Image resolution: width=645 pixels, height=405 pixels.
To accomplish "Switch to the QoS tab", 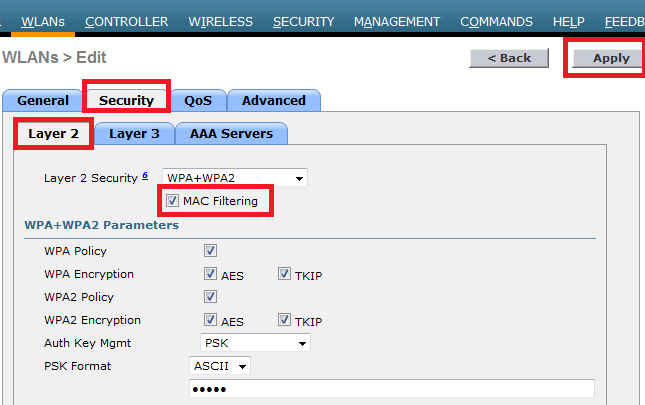I will (x=198, y=100).
